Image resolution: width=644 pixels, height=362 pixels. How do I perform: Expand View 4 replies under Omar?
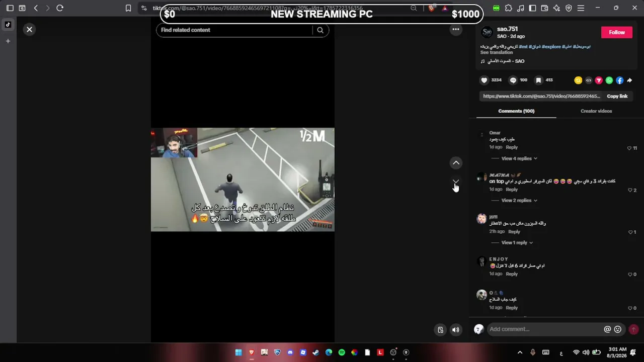click(x=519, y=158)
